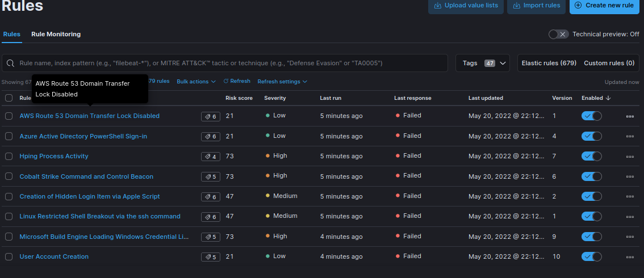This screenshot has height=278, width=644.
Task: Select the Hping Process Activity checkbox
Action: pyautogui.click(x=9, y=156)
